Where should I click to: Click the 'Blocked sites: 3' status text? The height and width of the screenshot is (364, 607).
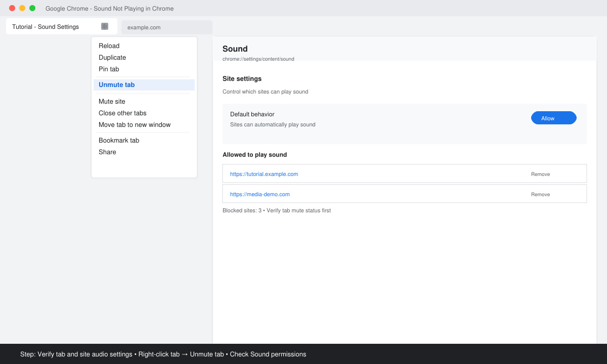[242, 210]
